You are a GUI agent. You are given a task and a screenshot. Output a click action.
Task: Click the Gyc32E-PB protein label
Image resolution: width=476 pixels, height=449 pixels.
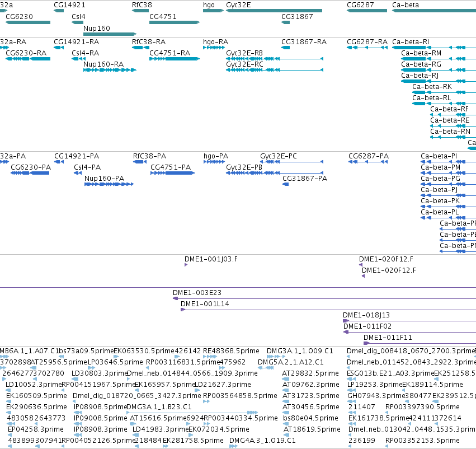pos(244,167)
